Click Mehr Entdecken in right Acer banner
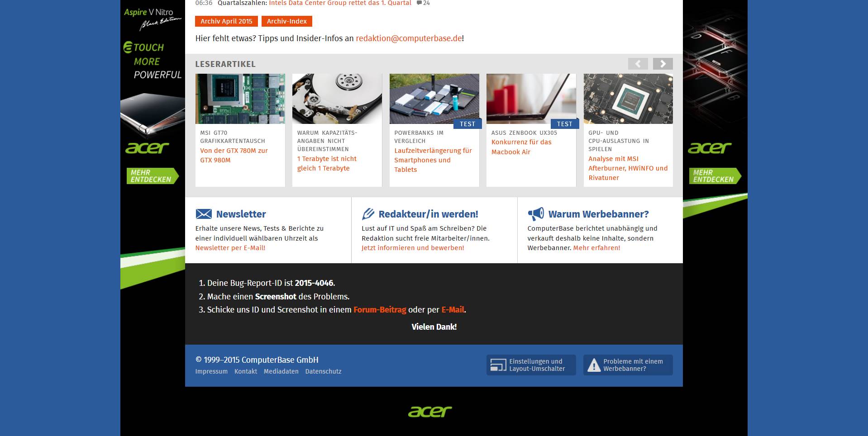The height and width of the screenshot is (436, 868). coord(715,176)
